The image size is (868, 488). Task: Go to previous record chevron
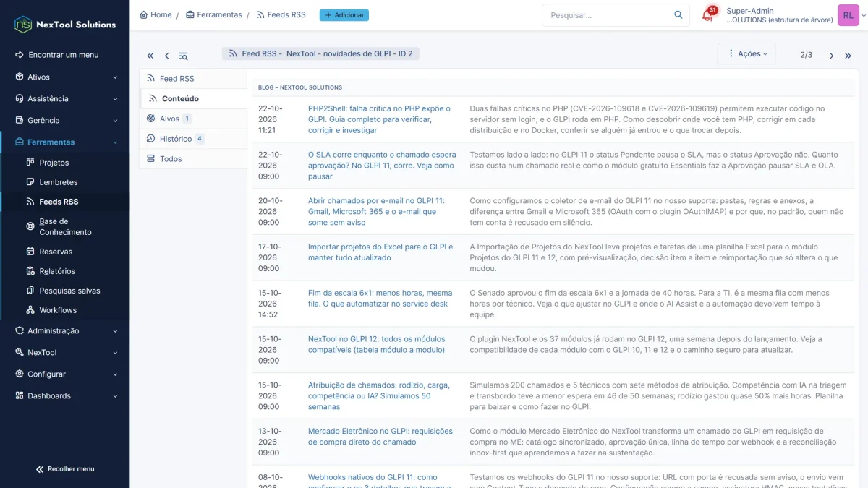click(166, 56)
